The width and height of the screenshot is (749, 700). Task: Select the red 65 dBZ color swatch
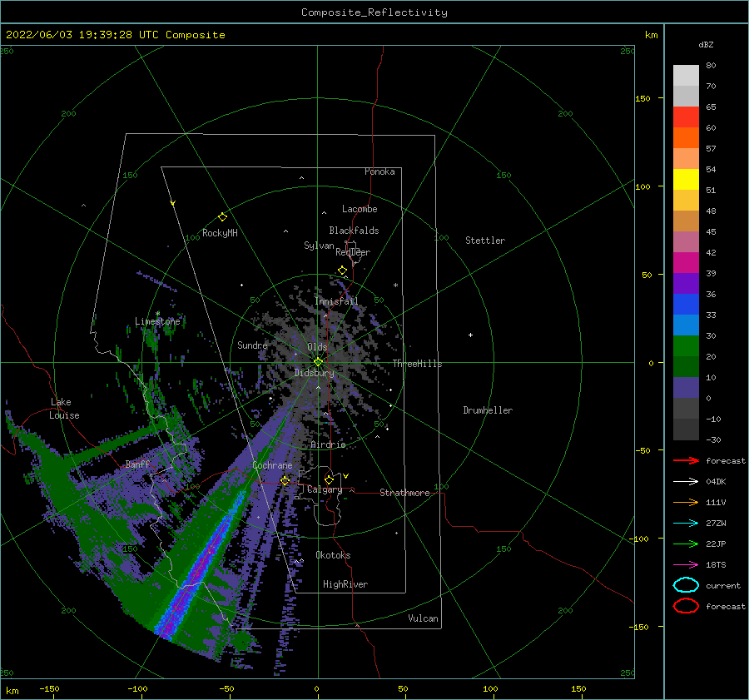click(686, 117)
